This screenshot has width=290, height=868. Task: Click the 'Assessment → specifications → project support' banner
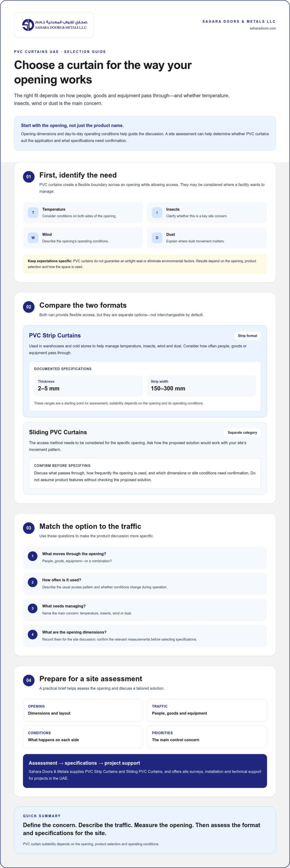pyautogui.click(x=145, y=771)
